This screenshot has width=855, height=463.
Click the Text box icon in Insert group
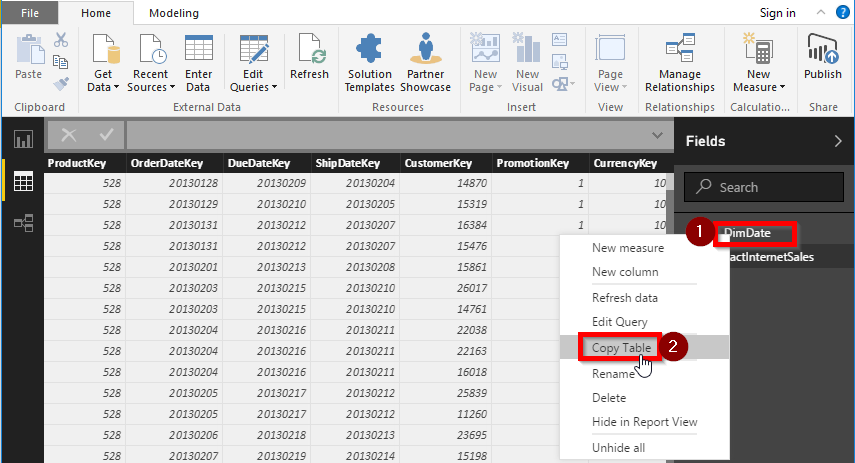tap(559, 40)
